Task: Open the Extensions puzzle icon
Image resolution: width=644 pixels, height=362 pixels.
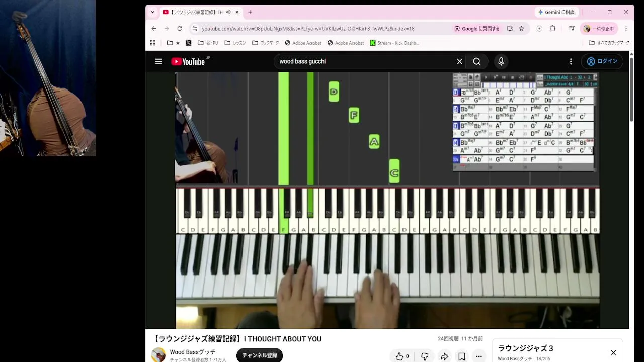Action: pos(552,29)
